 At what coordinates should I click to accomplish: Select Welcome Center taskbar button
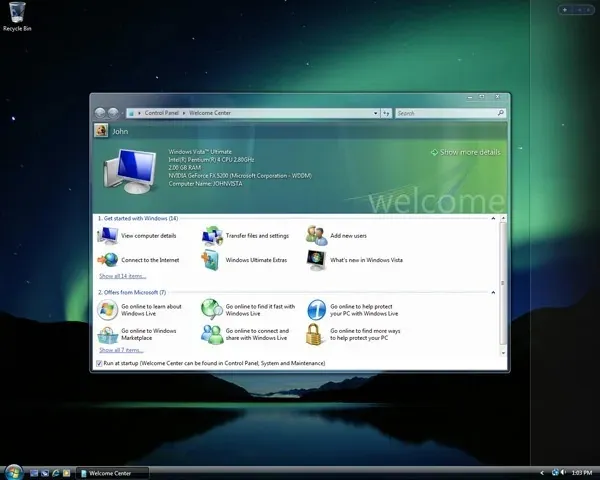tap(112, 473)
